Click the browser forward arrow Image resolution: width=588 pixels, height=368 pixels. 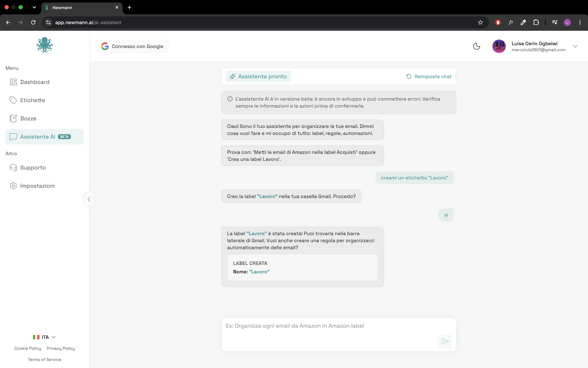tap(21, 22)
